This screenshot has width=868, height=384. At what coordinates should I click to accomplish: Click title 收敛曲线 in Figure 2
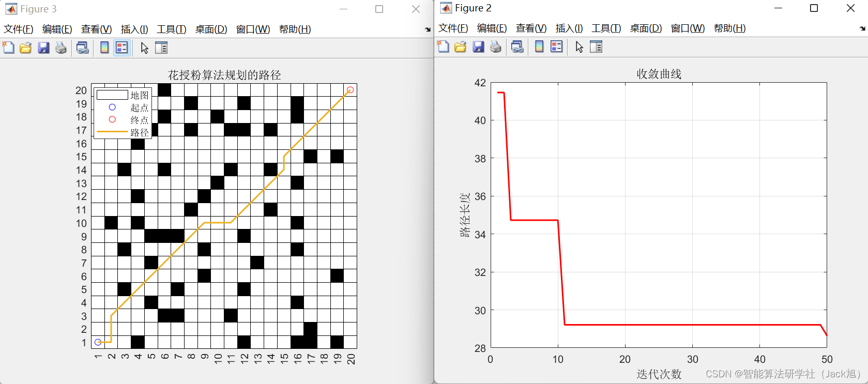coord(659,74)
